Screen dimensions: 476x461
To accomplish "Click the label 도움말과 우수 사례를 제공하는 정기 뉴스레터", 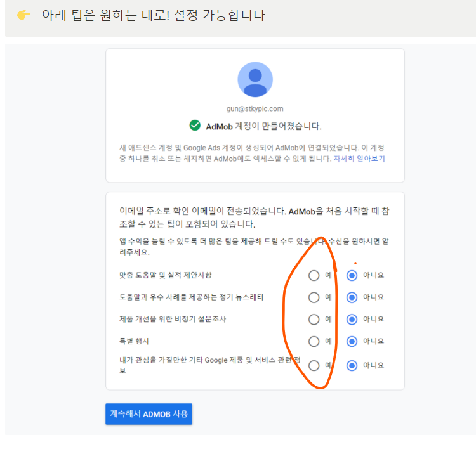I will click(191, 297).
